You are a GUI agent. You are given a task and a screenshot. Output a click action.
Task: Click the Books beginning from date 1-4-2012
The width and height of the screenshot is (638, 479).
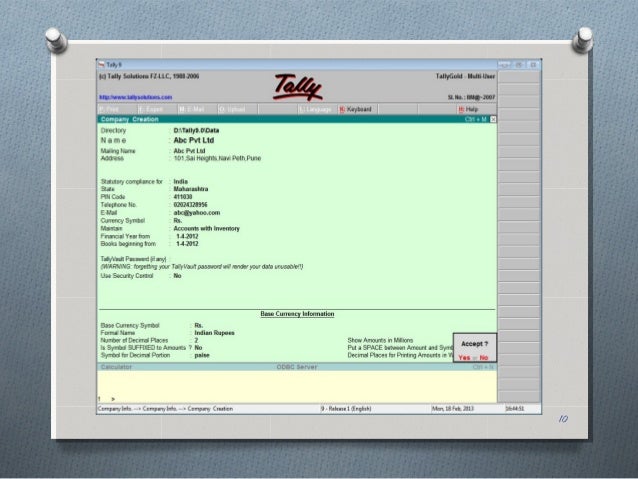click(x=187, y=244)
